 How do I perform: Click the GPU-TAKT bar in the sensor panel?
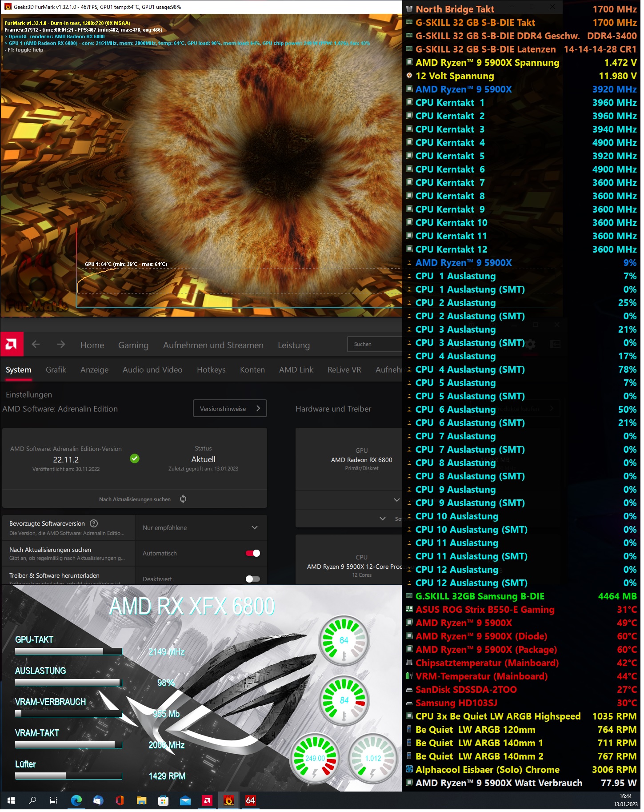point(68,651)
